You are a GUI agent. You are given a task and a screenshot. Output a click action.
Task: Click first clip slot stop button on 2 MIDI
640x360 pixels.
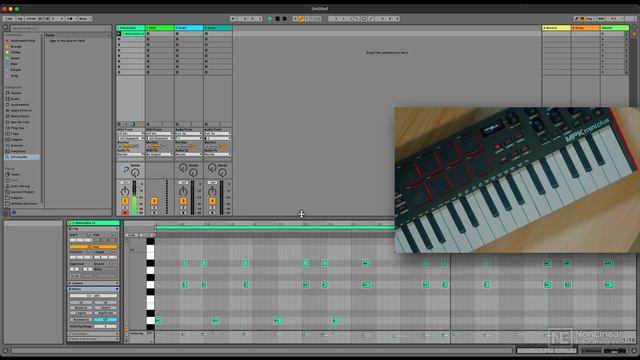pos(148,33)
